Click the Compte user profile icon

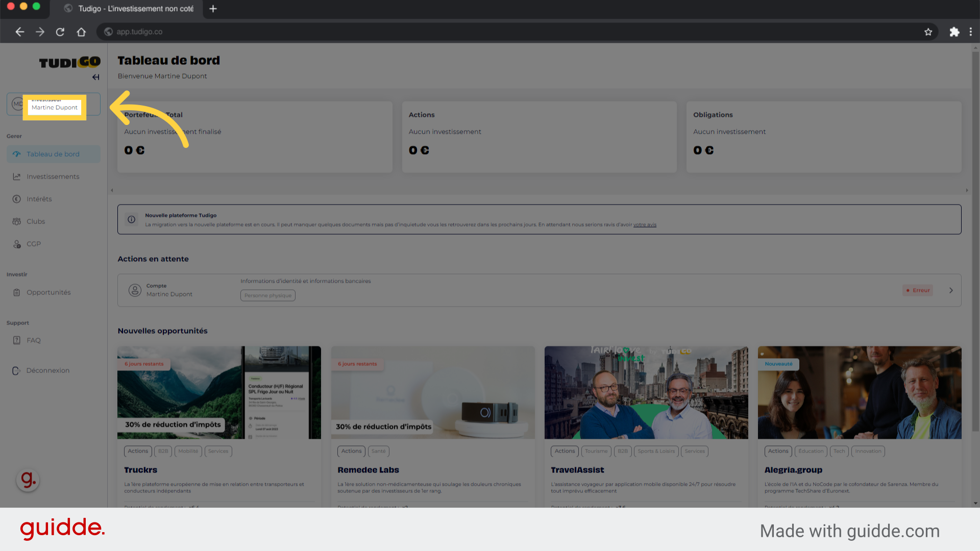click(x=135, y=290)
